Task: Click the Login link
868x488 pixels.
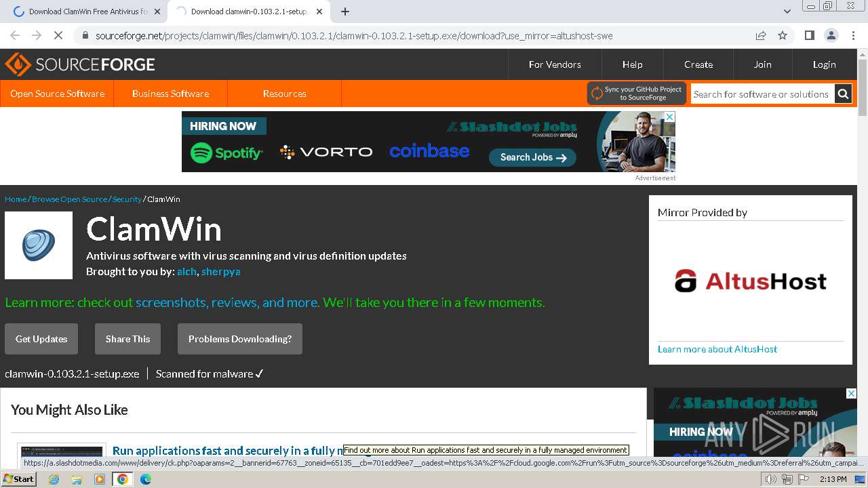Action: point(824,64)
